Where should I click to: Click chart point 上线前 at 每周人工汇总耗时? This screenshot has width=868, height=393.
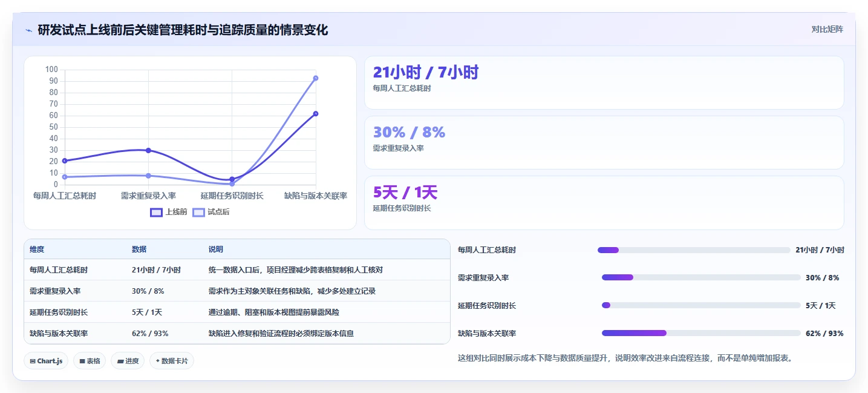(65, 160)
